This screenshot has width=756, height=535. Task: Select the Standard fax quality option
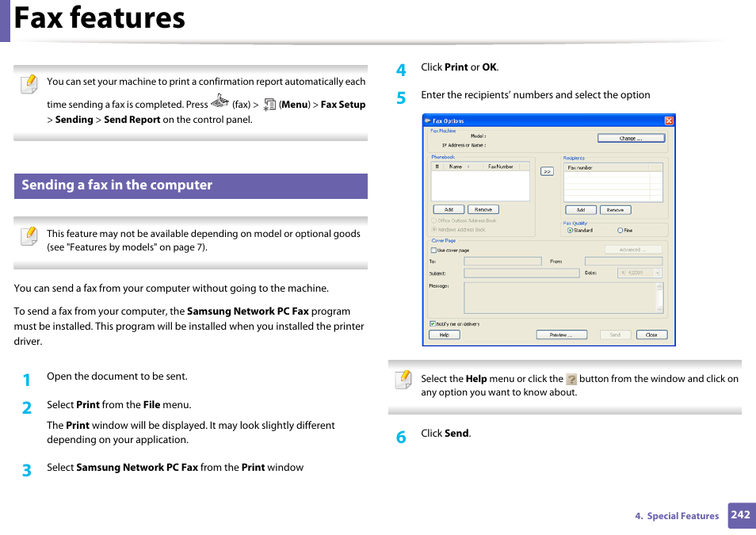pyautogui.click(x=570, y=231)
